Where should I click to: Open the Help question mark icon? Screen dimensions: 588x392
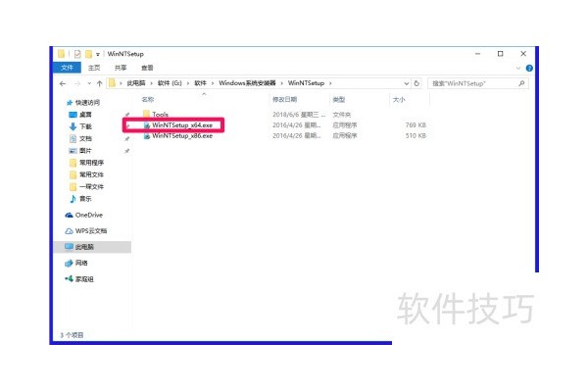(x=529, y=68)
